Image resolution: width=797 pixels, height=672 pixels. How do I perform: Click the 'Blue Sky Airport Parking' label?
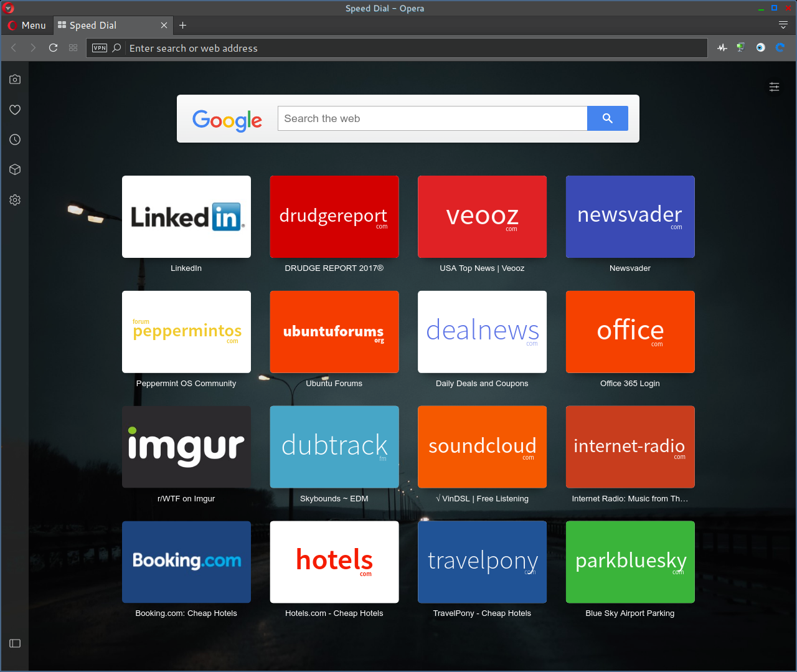pos(630,613)
